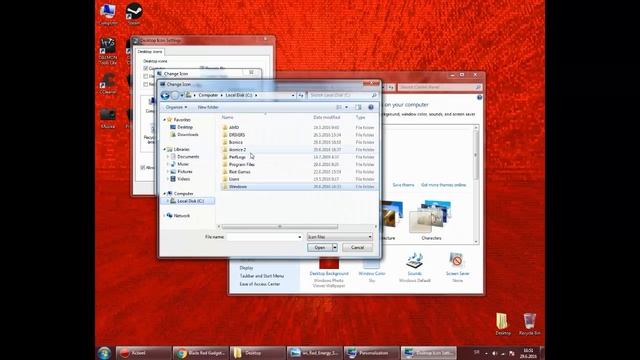The height and width of the screenshot is (360, 640).
Task: Click the Ease of Access Center link
Action: coord(260,284)
